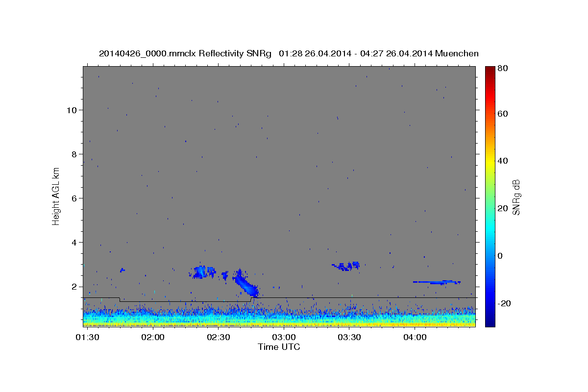Click the 03:30 time tick label

349,338
